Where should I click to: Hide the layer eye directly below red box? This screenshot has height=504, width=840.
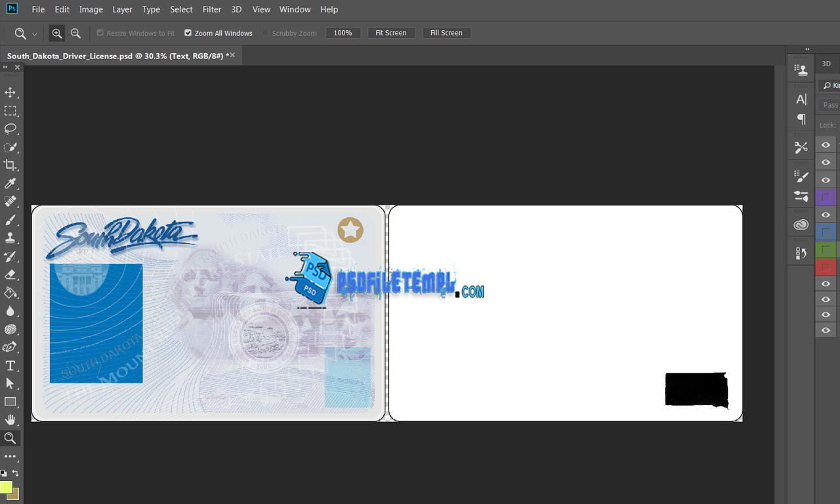click(x=826, y=283)
